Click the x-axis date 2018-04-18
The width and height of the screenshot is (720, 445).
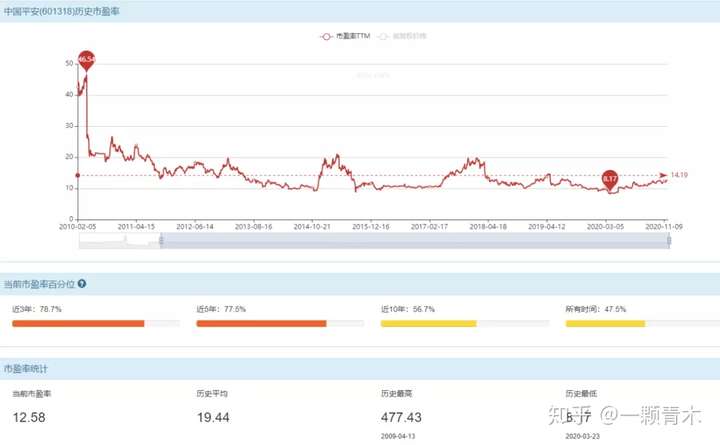coord(488,227)
